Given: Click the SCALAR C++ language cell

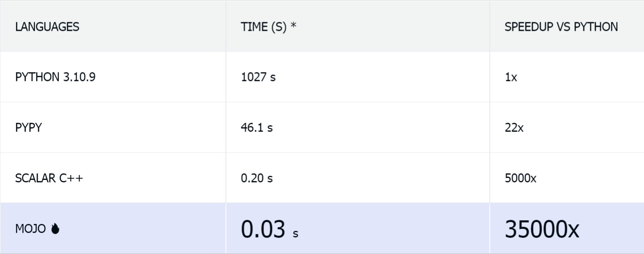Looking at the screenshot, I should click(49, 178).
